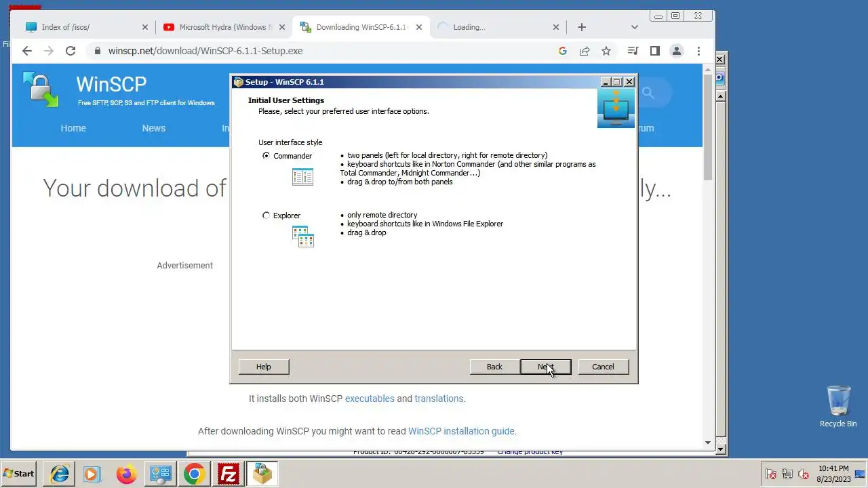
Task: Follow the translations link
Action: point(439,399)
